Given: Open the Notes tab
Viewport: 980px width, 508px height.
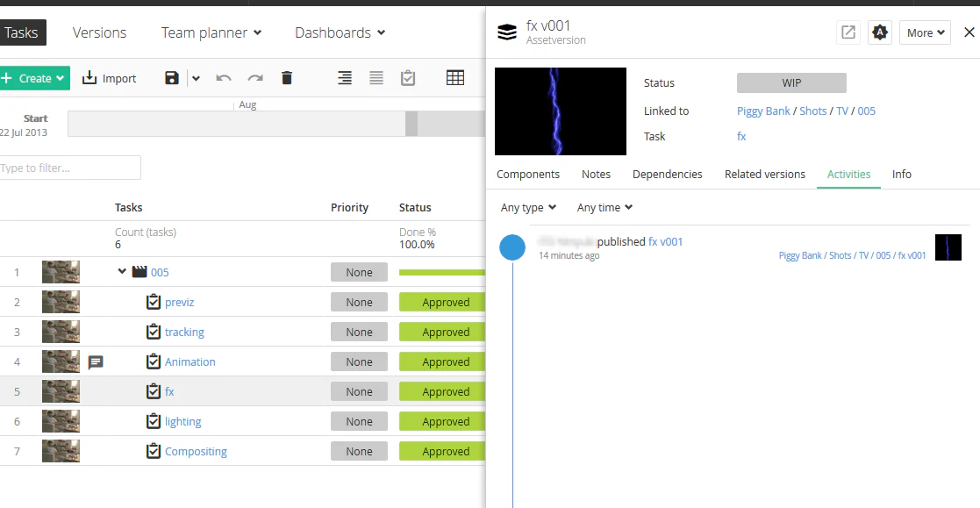Looking at the screenshot, I should (x=596, y=175).
